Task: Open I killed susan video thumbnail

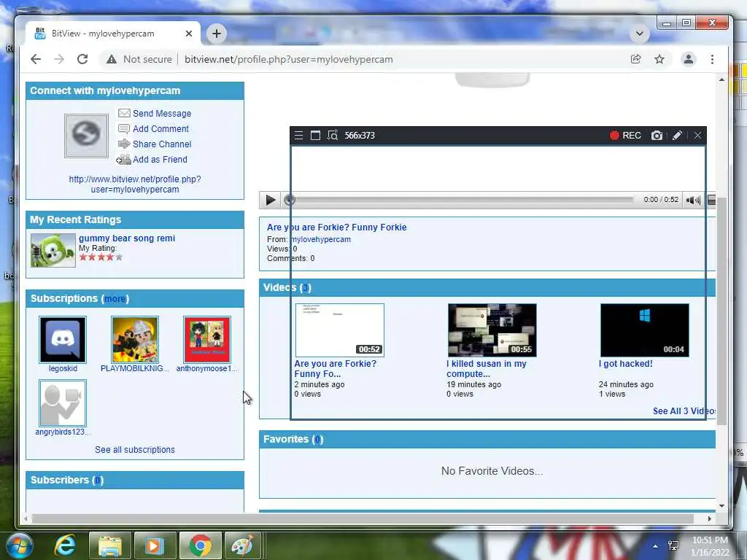Action: coord(492,330)
